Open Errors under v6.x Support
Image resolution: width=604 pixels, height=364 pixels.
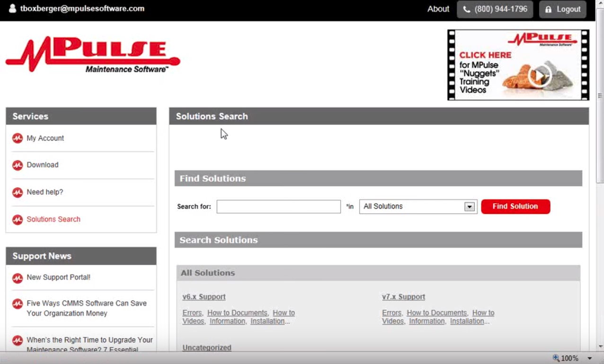click(x=192, y=313)
